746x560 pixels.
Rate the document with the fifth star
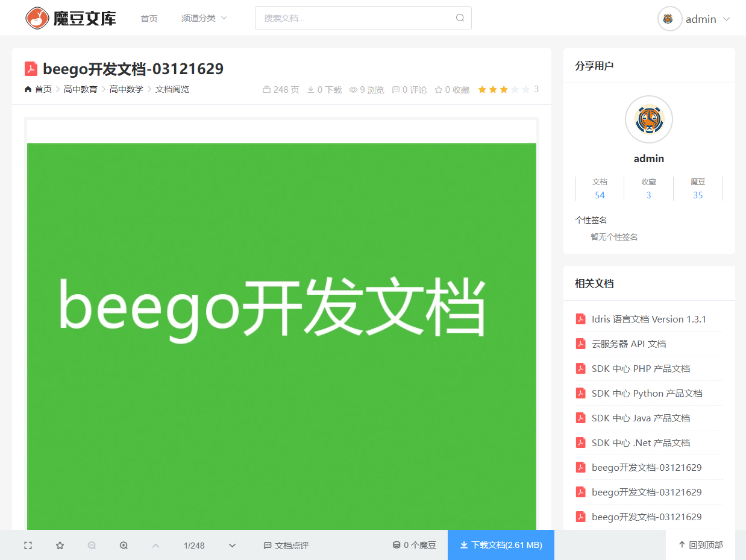click(525, 90)
